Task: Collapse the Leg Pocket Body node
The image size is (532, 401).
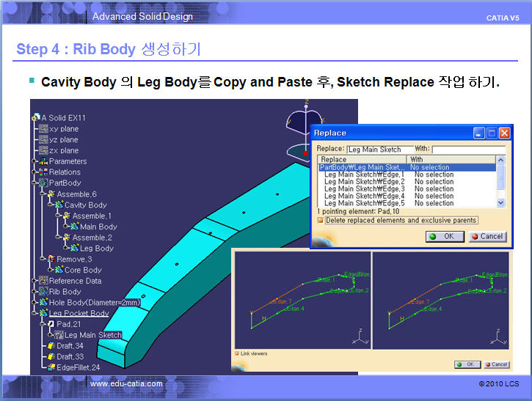Action: pyautogui.click(x=34, y=313)
